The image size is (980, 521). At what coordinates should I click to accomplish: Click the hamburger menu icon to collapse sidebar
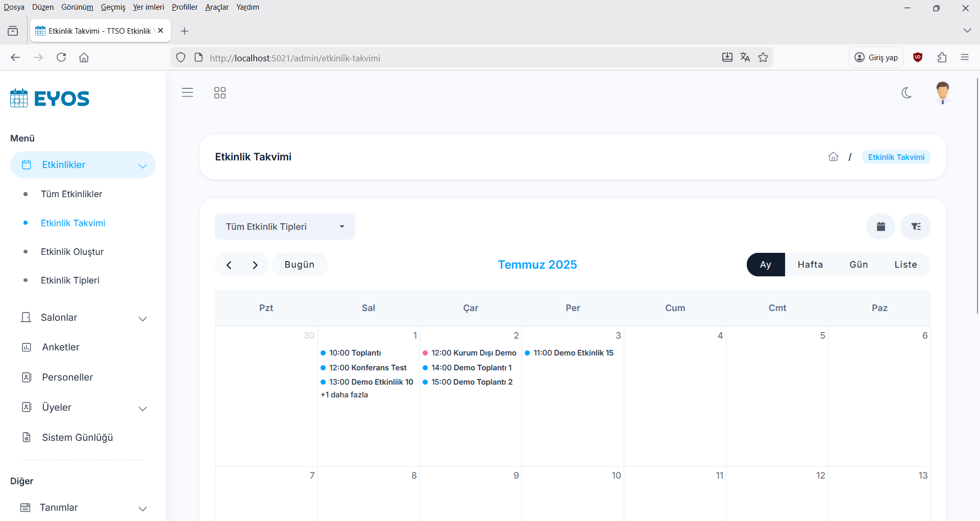[187, 92]
